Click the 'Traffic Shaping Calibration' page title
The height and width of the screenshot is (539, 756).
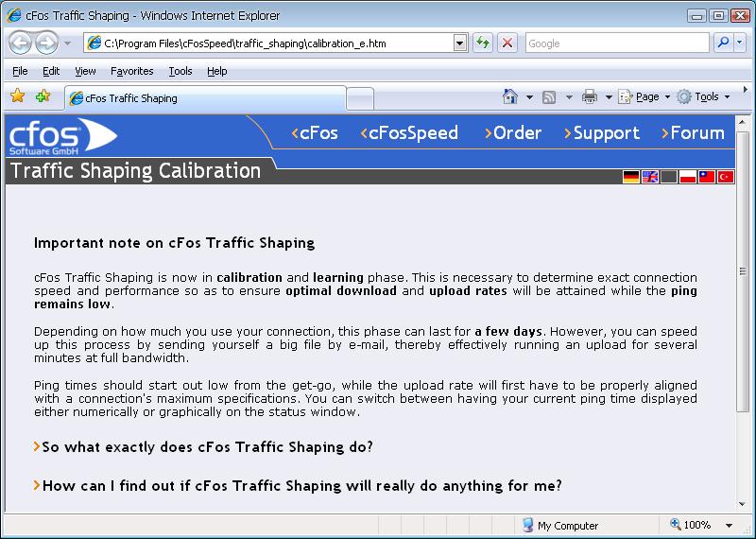pos(135,171)
